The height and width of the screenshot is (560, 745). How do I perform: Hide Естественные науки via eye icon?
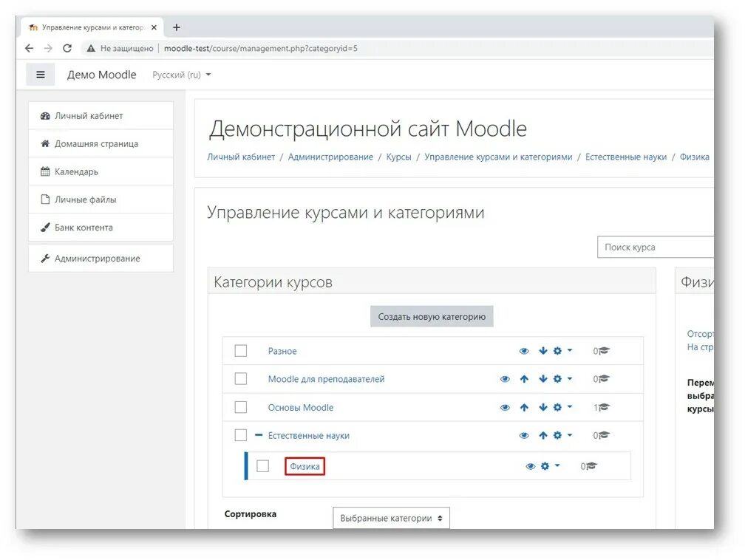point(524,436)
